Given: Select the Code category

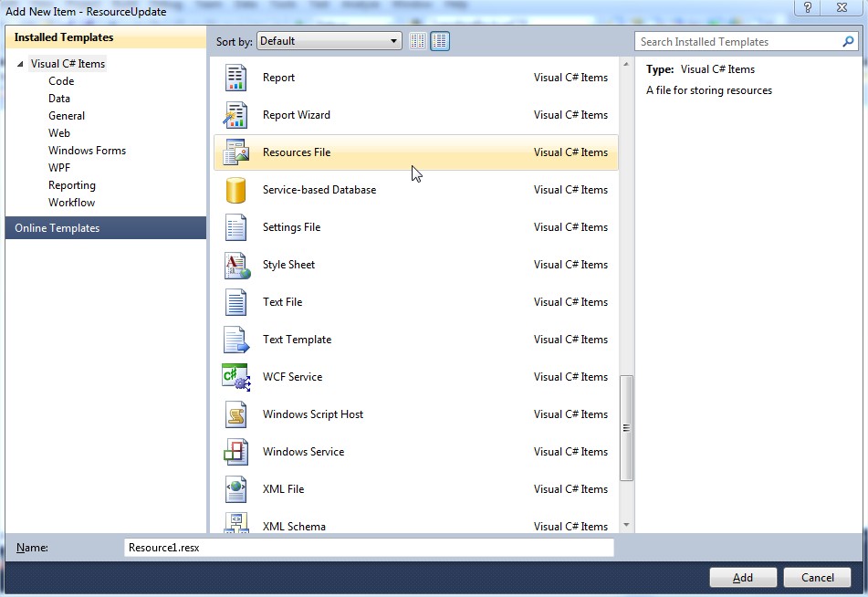Looking at the screenshot, I should (61, 81).
